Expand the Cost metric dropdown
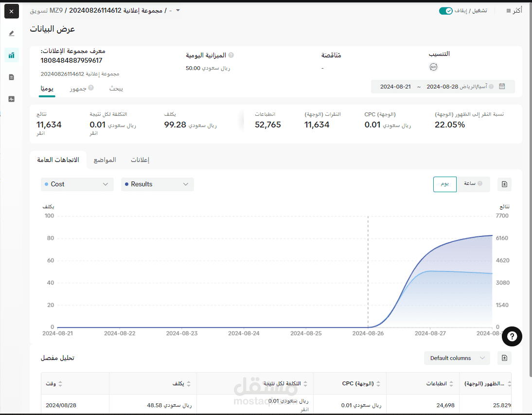The width and height of the screenshot is (532, 415). pyautogui.click(x=77, y=184)
